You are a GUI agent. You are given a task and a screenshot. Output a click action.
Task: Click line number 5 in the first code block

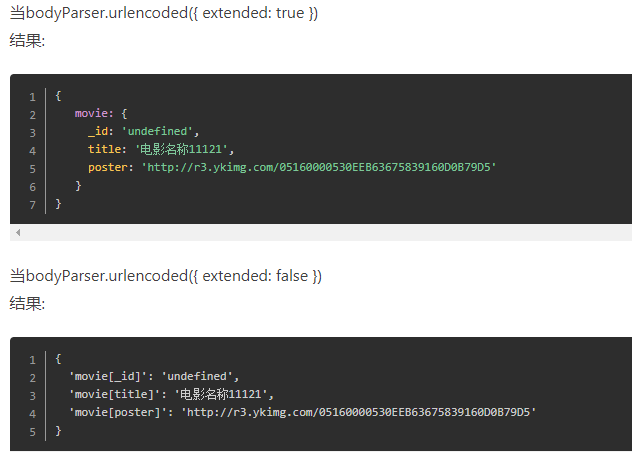point(32,169)
